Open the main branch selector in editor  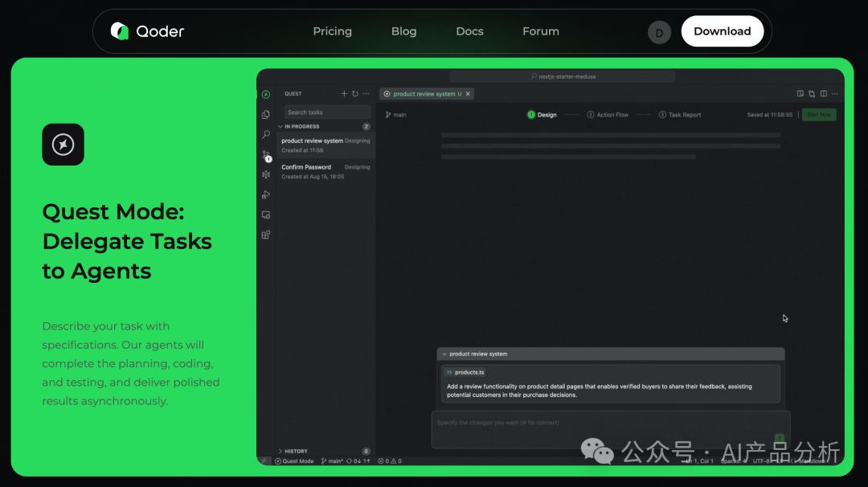tap(395, 115)
